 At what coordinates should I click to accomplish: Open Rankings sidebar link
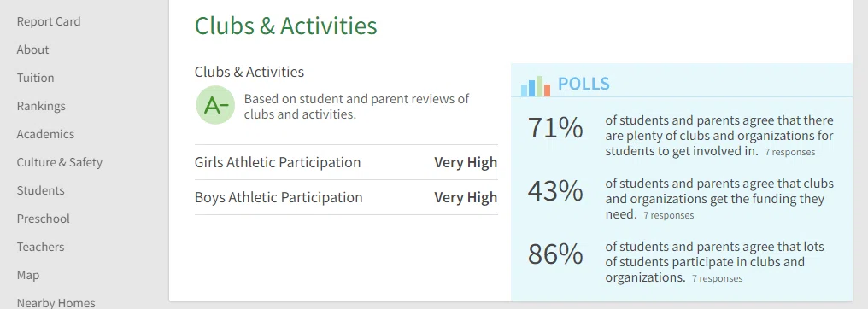41,106
